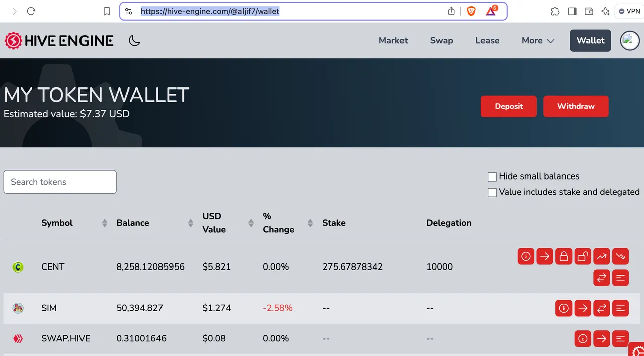The height and width of the screenshot is (356, 644).
Task: Click the share icon in address bar
Action: pos(451,11)
